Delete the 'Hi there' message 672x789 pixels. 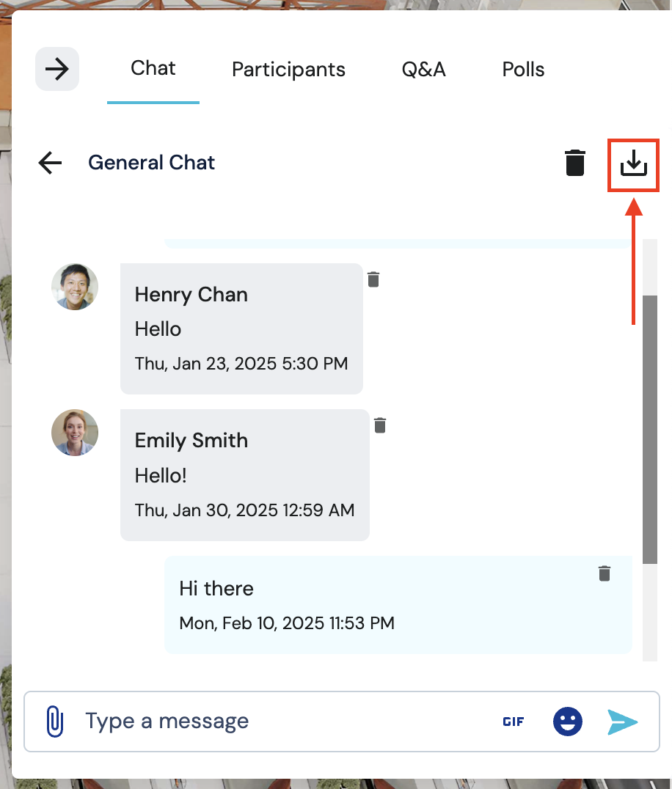pos(605,573)
